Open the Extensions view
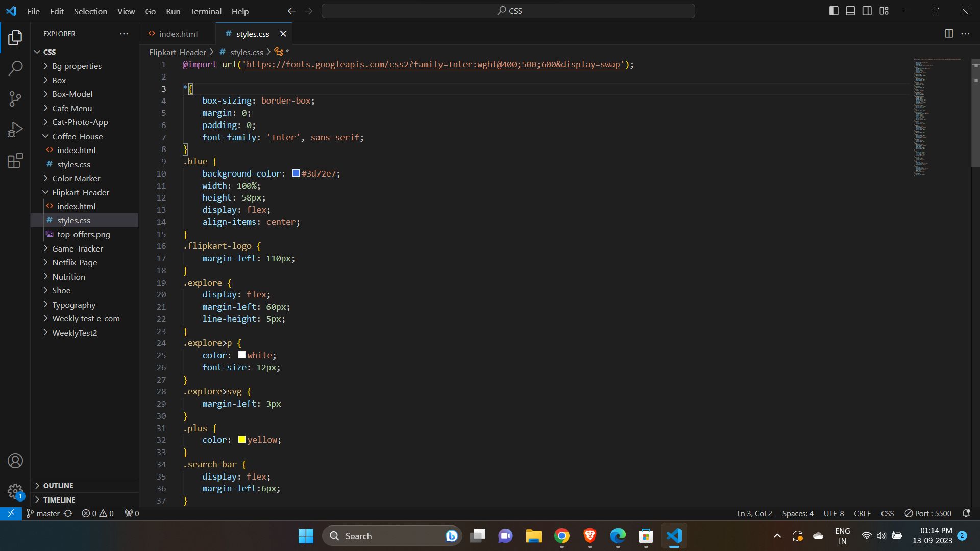 (15, 160)
